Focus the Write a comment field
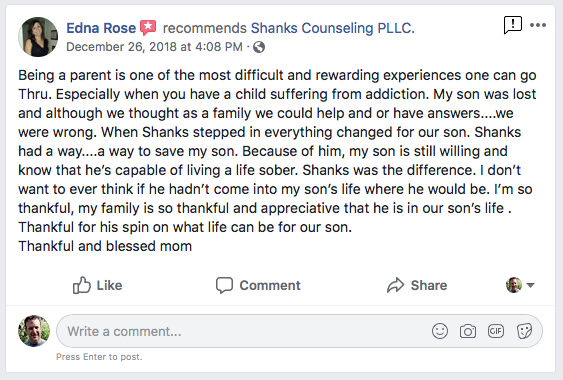563x380 pixels. (299, 331)
